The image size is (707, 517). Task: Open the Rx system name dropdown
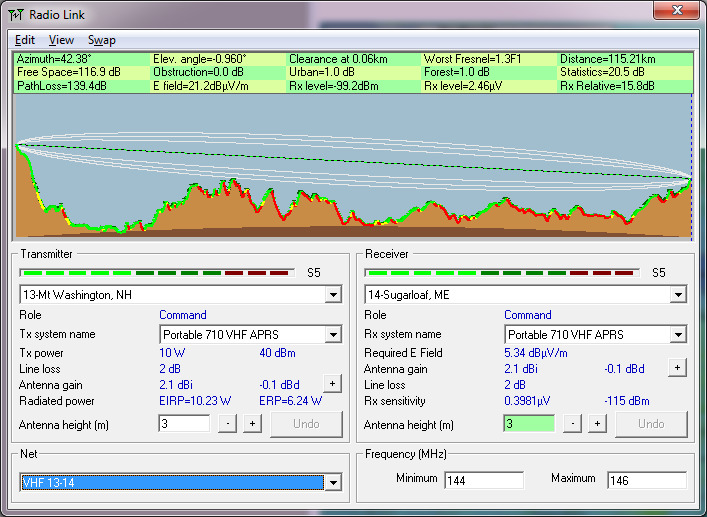coord(678,334)
